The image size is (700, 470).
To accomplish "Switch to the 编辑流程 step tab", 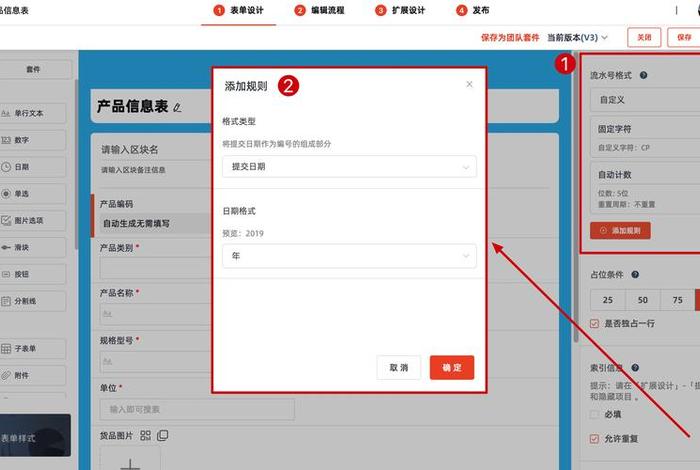I will tap(320, 10).
